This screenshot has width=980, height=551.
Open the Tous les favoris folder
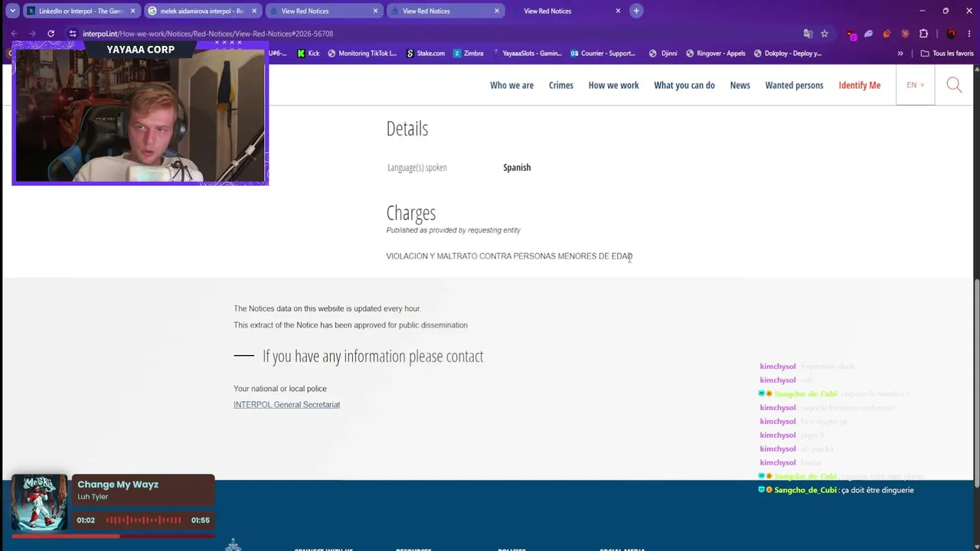coord(947,54)
